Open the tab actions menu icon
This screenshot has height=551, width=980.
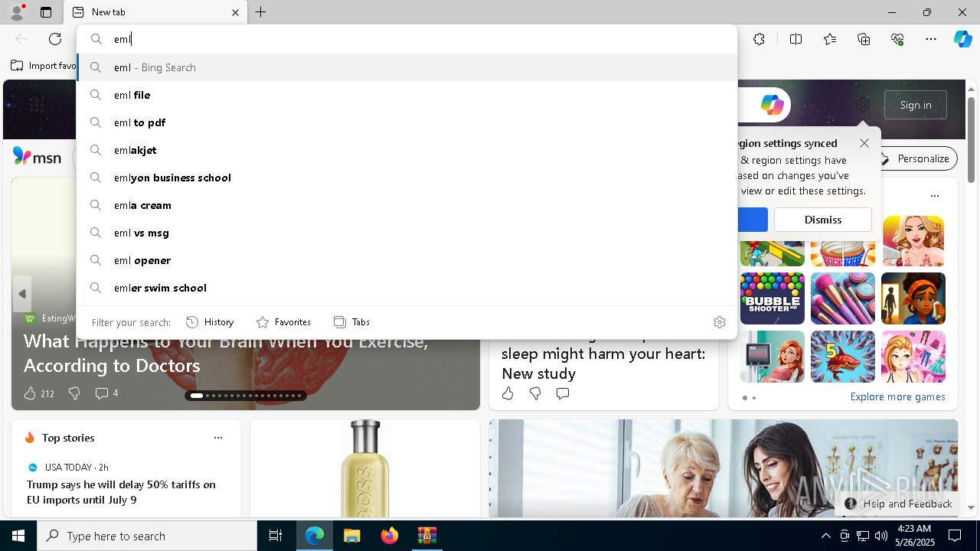[46, 12]
